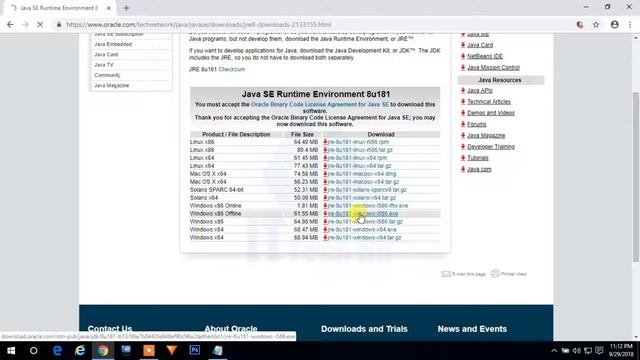This screenshot has width=640, height=360.
Task: Download jre-8u181-solaris-sparcv9.tar.gz
Action: tap(367, 190)
